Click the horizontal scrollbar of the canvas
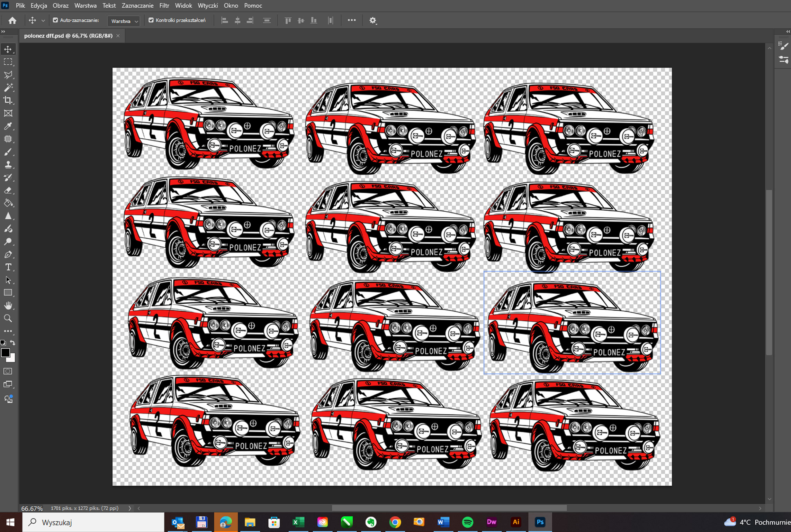Viewport: 791px width, 532px height. [449, 508]
